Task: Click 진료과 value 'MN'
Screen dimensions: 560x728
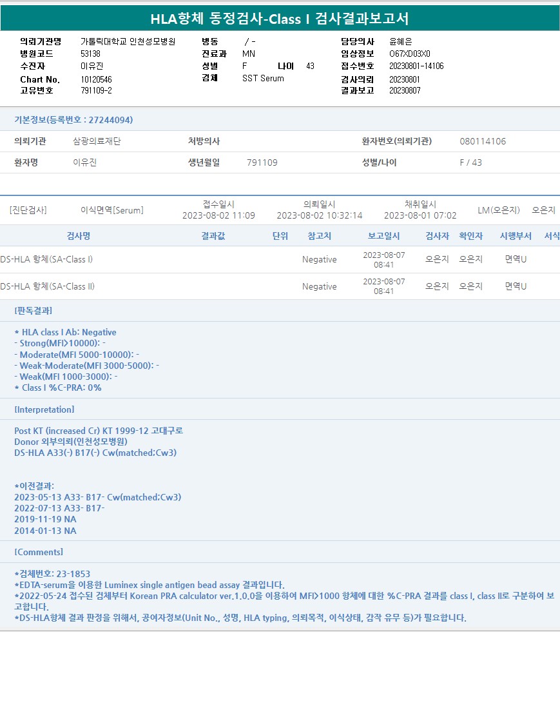Action: click(249, 54)
